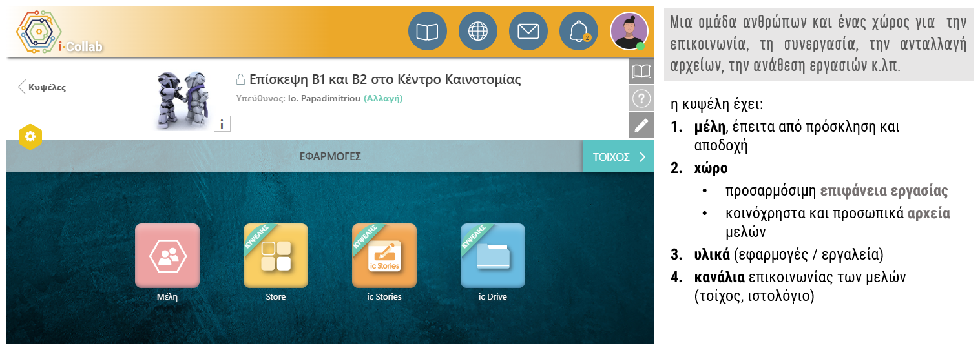Click the padlock icon beside title
The height and width of the screenshot is (350, 980).
[240, 80]
